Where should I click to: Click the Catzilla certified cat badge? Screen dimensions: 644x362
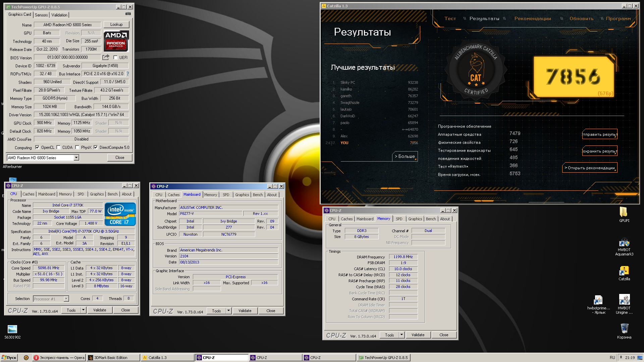476,70
